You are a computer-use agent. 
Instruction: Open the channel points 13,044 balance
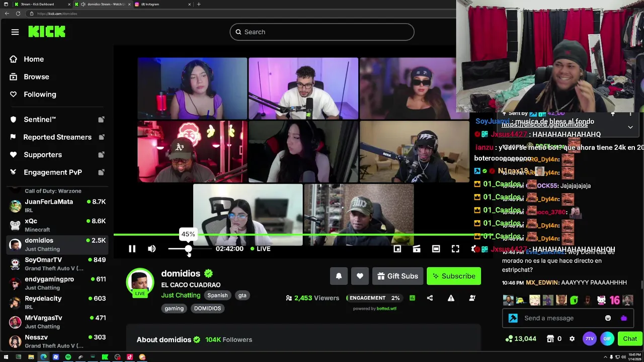521,339
